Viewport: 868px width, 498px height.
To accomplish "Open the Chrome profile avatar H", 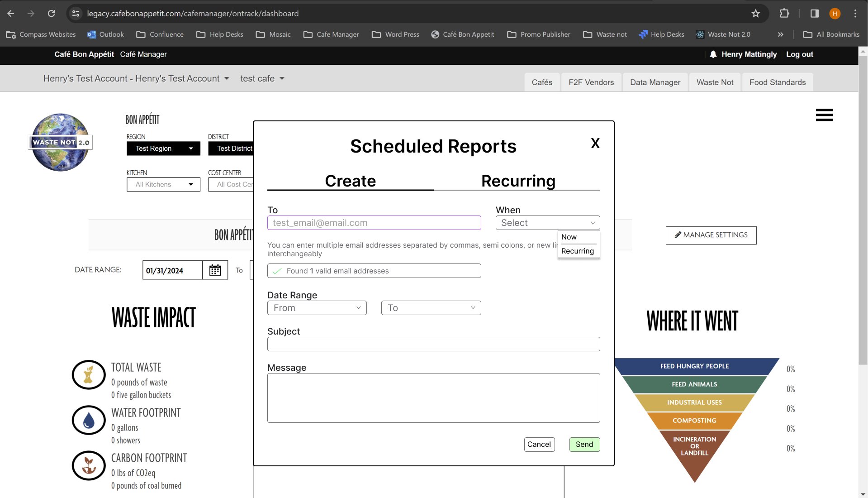I will [x=835, y=14].
